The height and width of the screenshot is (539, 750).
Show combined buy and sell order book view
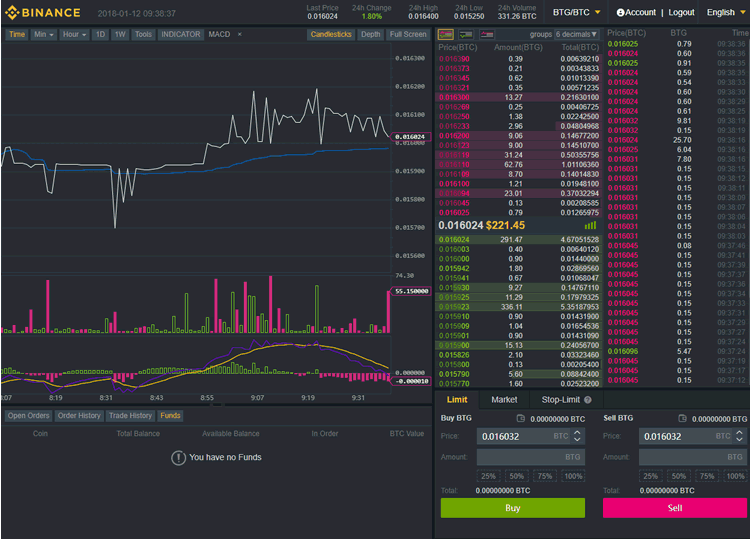(445, 34)
